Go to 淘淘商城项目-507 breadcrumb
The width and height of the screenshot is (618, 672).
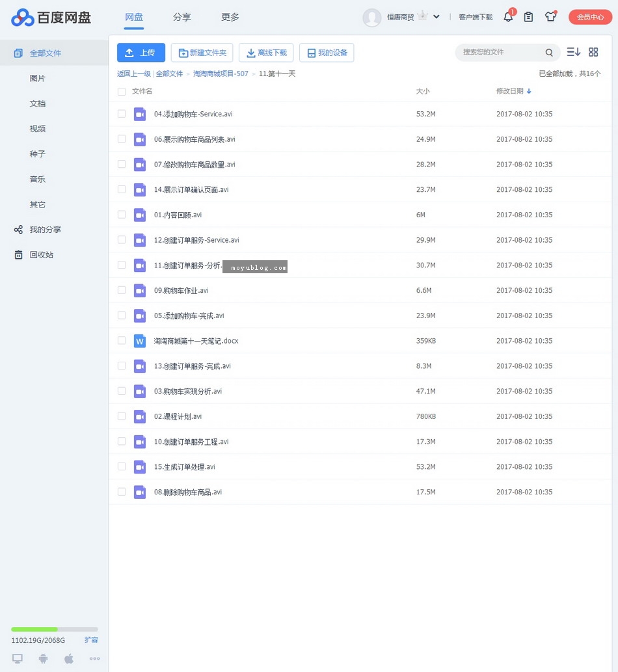[221, 74]
